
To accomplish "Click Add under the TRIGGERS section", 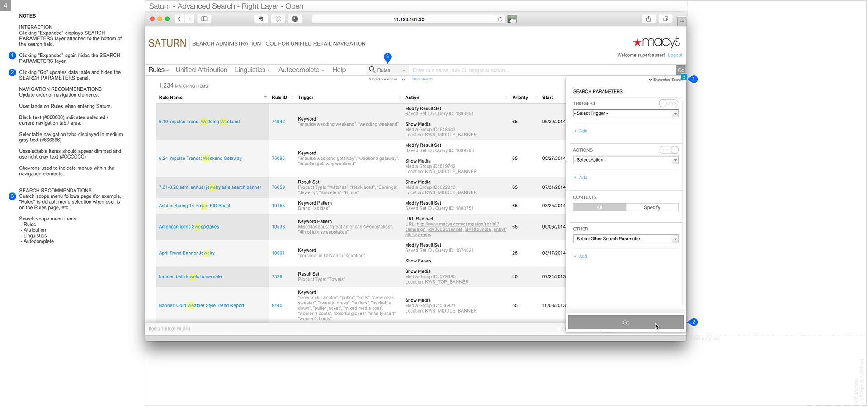I will pyautogui.click(x=581, y=131).
